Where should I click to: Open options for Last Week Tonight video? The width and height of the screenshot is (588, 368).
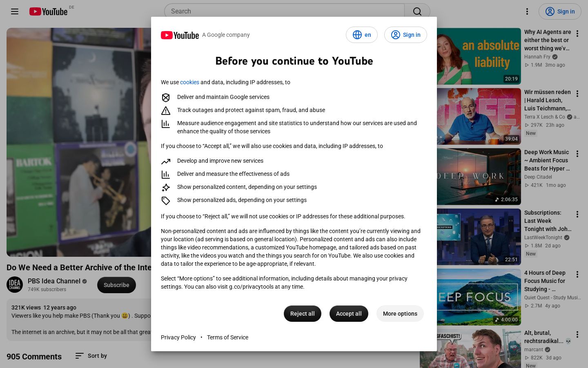577,214
